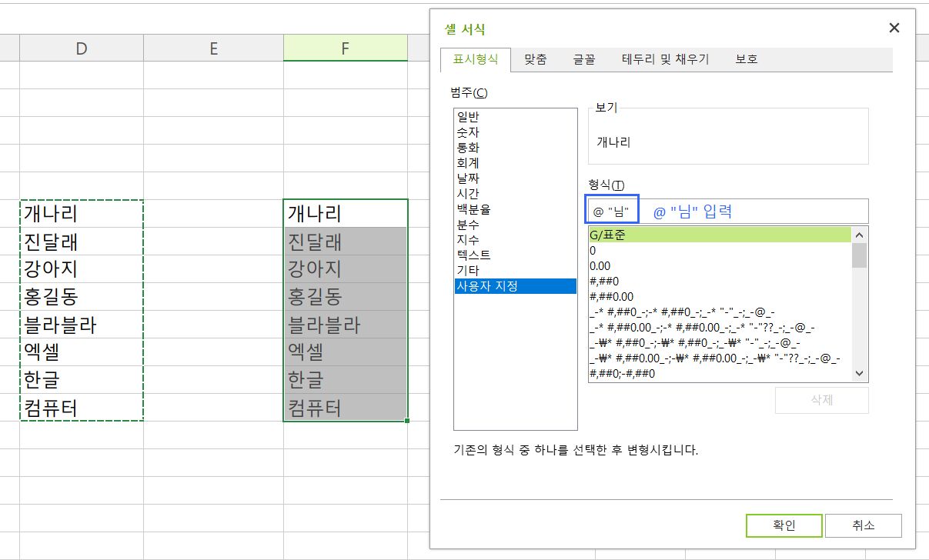
Task: Choose 회계 category
Action: [x=515, y=163]
